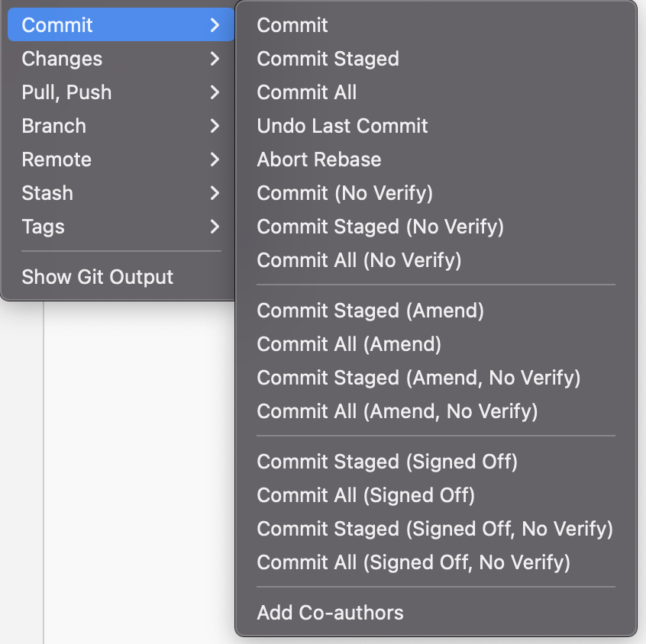Screen dimensions: 646x644
Task: Select Commit All (Amend, No Verify)
Action: 436,411
